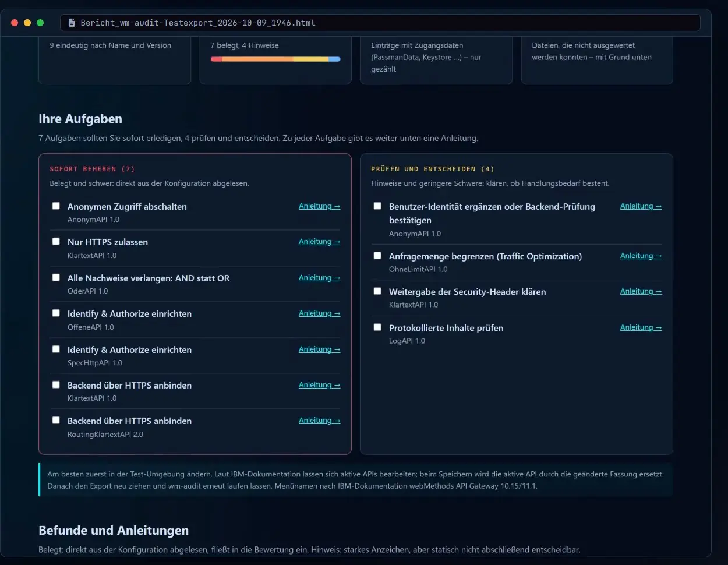Check 'Weitergabe der Security-Header klären' checkbox
This screenshot has height=565, width=728.
[x=377, y=291]
